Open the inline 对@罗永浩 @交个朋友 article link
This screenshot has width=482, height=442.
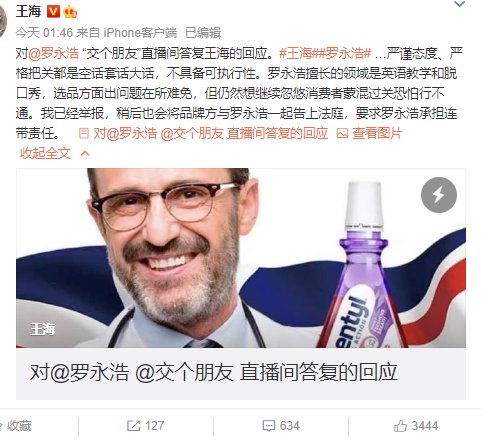[x=210, y=133]
